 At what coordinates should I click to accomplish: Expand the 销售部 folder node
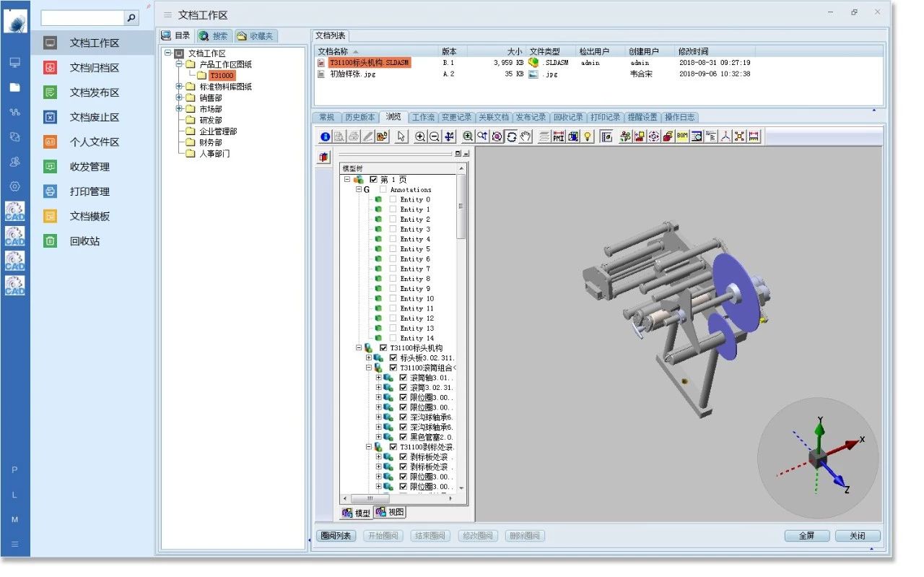pyautogui.click(x=180, y=97)
